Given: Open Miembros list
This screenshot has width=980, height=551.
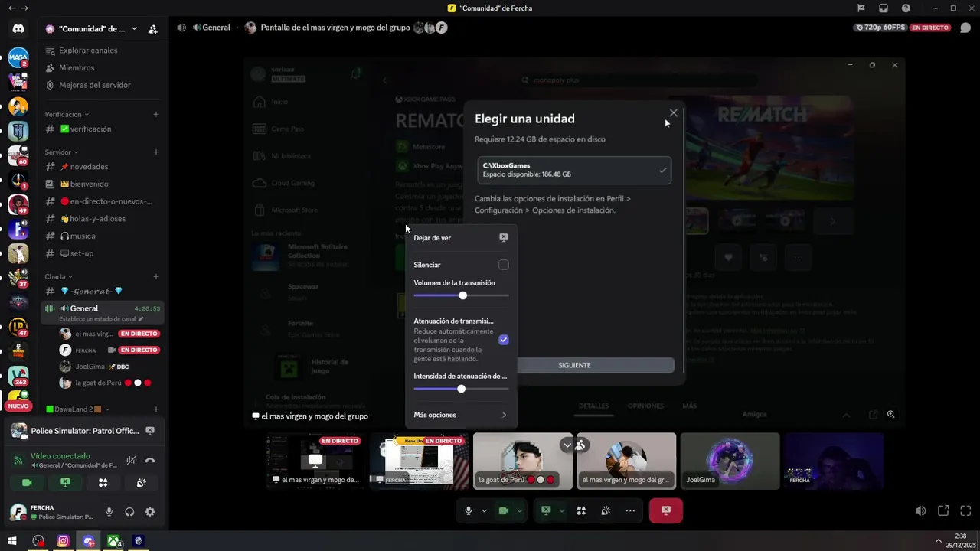Looking at the screenshot, I should click(x=77, y=68).
